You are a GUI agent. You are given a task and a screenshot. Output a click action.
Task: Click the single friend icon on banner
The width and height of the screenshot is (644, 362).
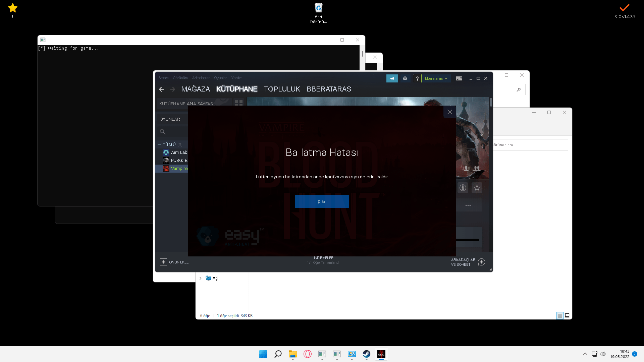point(466,169)
